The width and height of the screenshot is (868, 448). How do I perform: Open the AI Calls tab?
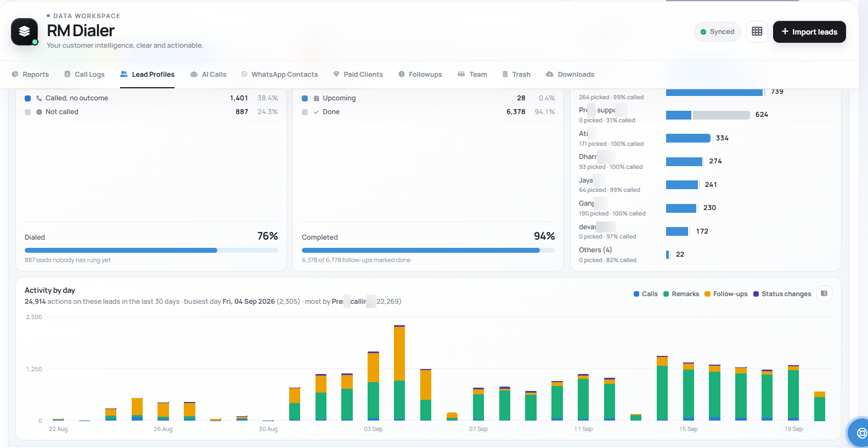click(208, 75)
